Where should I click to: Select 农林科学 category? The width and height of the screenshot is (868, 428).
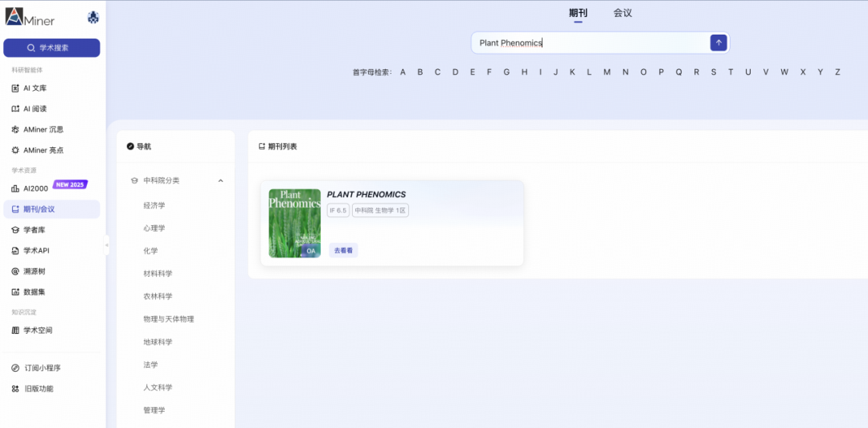158,296
